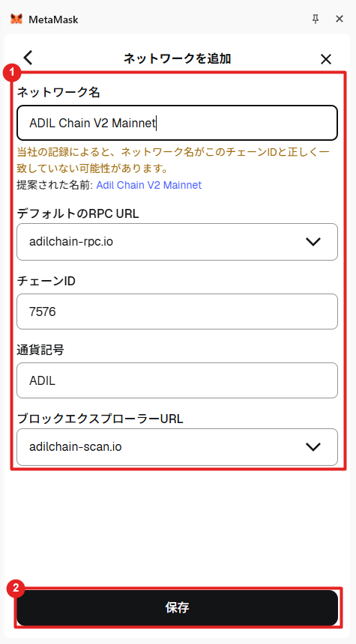
Task: Click the ブロックエクスプローラーURL label
Action: pos(100,419)
